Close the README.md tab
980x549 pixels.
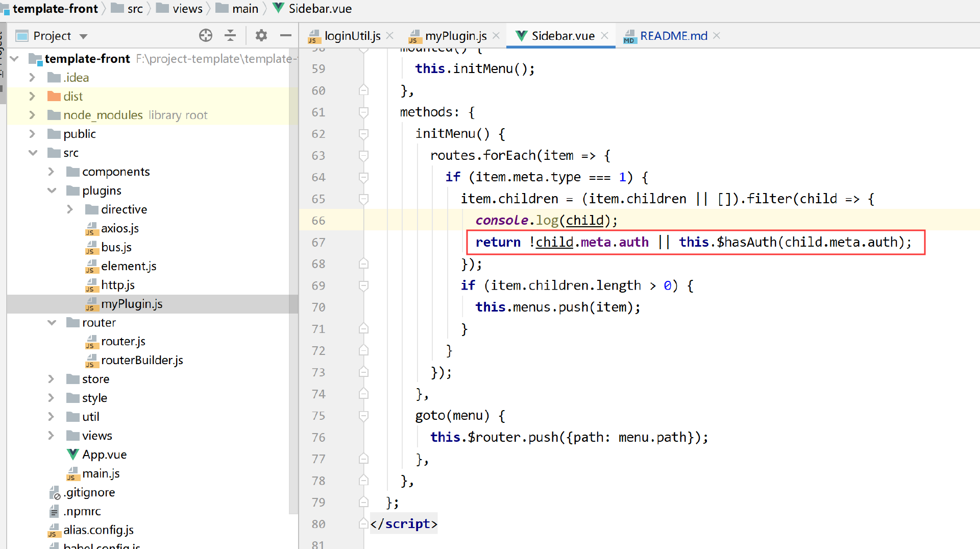point(717,35)
